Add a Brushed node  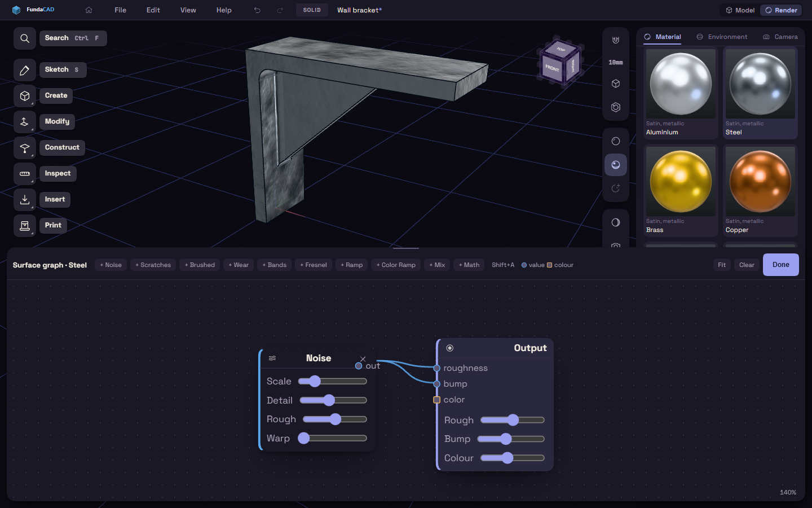click(x=200, y=265)
